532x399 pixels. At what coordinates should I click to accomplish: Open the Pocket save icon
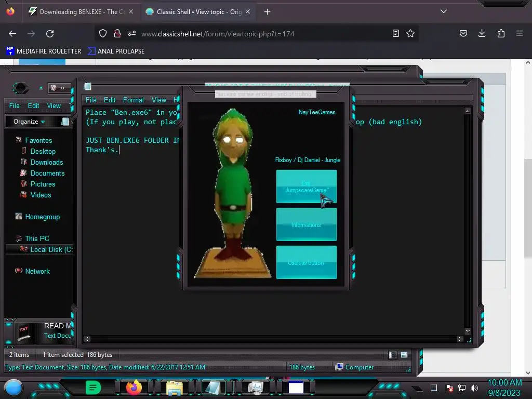click(x=463, y=33)
